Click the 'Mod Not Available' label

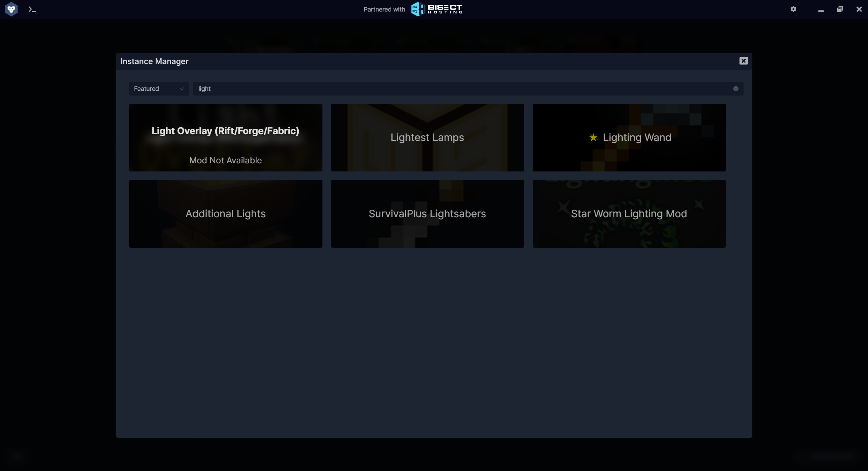click(x=225, y=161)
